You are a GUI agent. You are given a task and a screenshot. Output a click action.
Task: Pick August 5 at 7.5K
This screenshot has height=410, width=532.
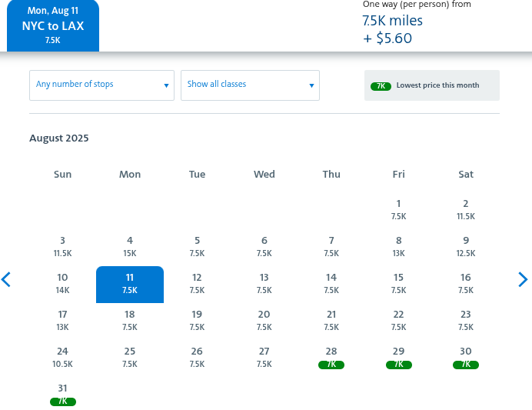[x=197, y=248]
